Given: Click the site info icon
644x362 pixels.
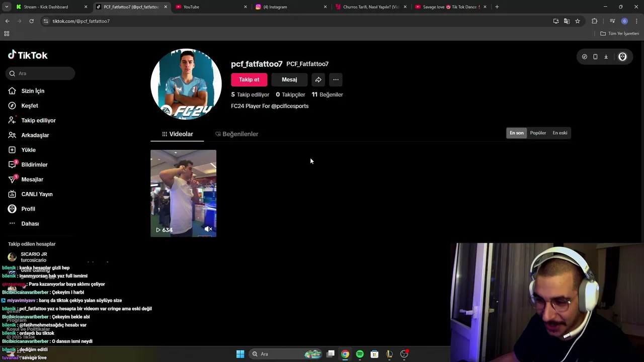Looking at the screenshot, I should (46, 21).
